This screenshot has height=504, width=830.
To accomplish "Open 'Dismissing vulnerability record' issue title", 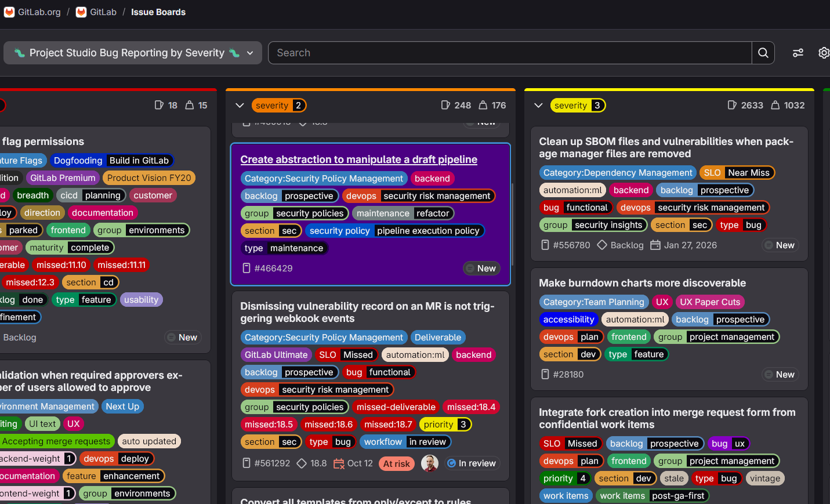I will click(368, 312).
